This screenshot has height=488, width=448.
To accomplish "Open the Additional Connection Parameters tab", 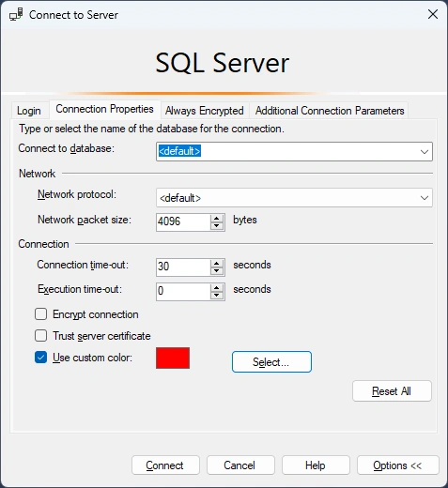I will pyautogui.click(x=330, y=111).
